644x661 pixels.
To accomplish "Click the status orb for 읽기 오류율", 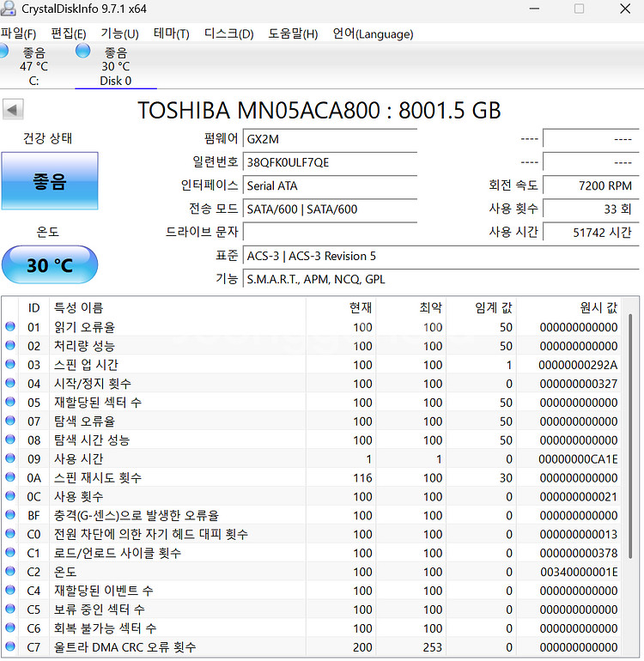I will click(10, 326).
